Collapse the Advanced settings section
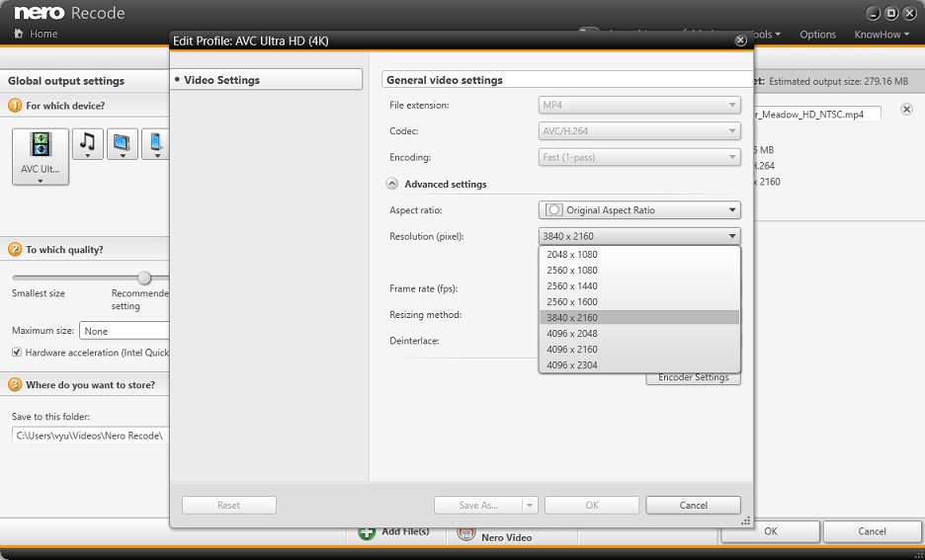 (392, 184)
